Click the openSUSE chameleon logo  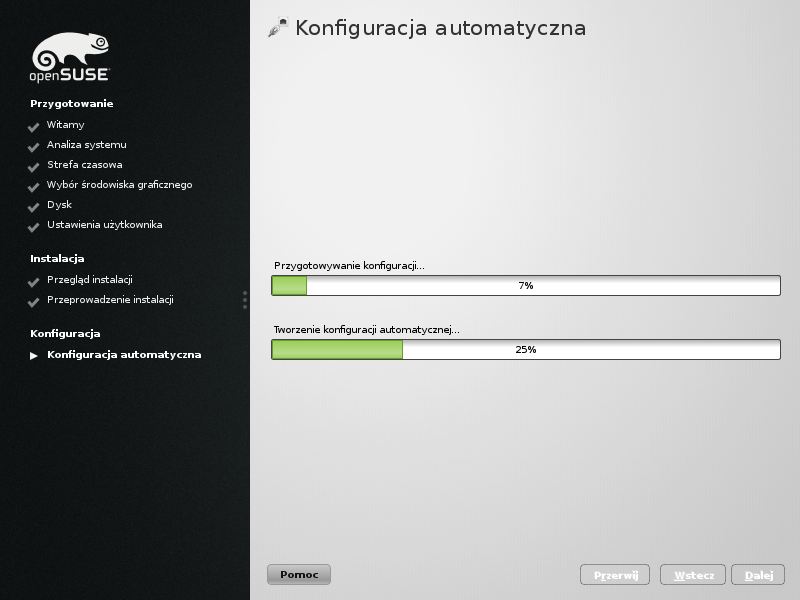pyautogui.click(x=70, y=57)
